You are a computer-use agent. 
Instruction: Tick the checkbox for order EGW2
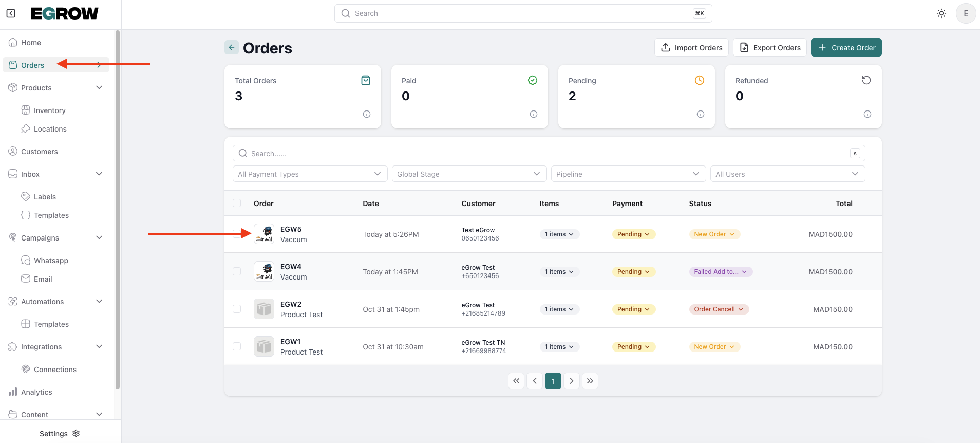coord(237,309)
